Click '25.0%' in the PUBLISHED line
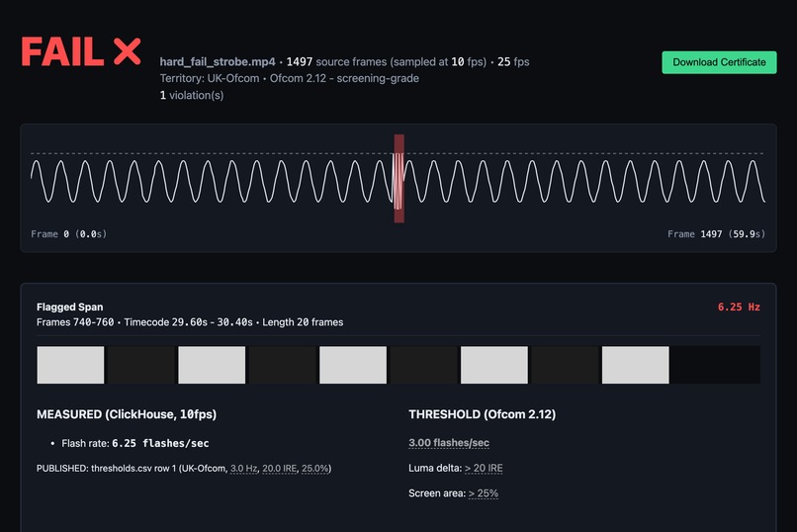797x532 pixels. (315, 469)
